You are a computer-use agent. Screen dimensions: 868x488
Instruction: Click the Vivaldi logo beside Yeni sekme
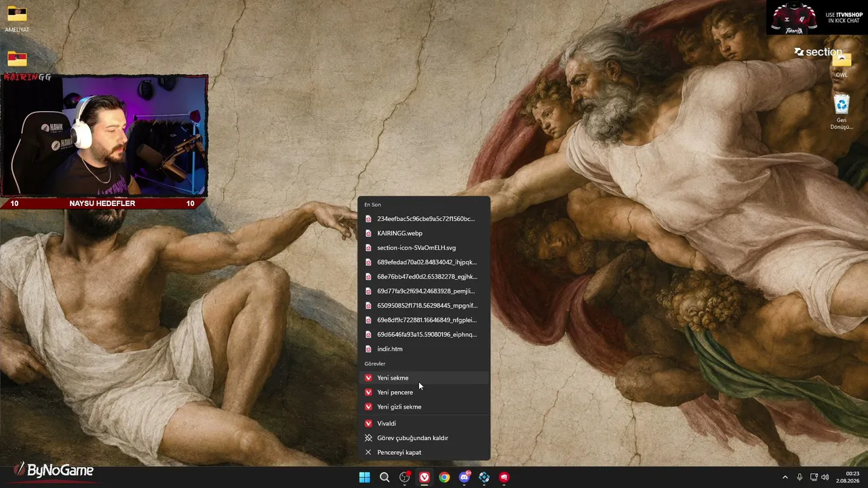368,378
